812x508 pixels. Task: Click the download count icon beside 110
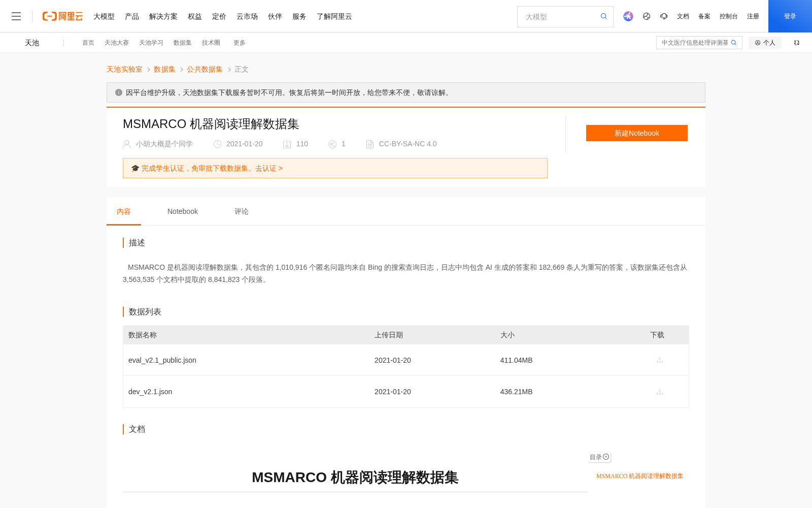click(x=287, y=144)
